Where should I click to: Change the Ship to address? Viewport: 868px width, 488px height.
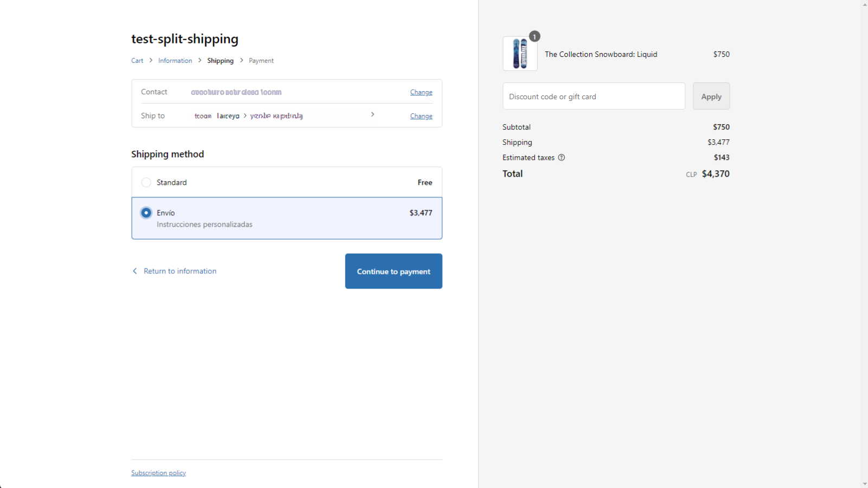[x=421, y=116]
